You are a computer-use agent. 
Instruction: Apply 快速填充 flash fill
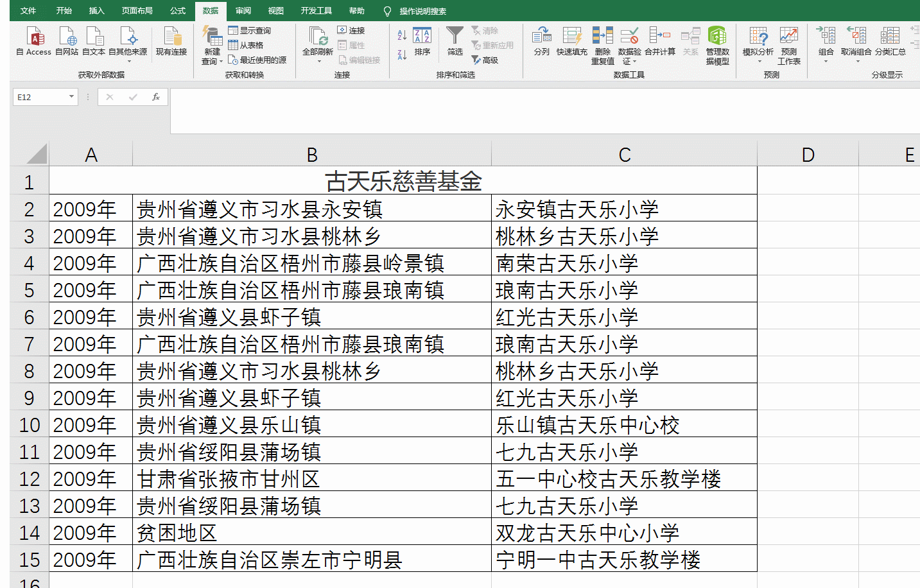pyautogui.click(x=572, y=41)
